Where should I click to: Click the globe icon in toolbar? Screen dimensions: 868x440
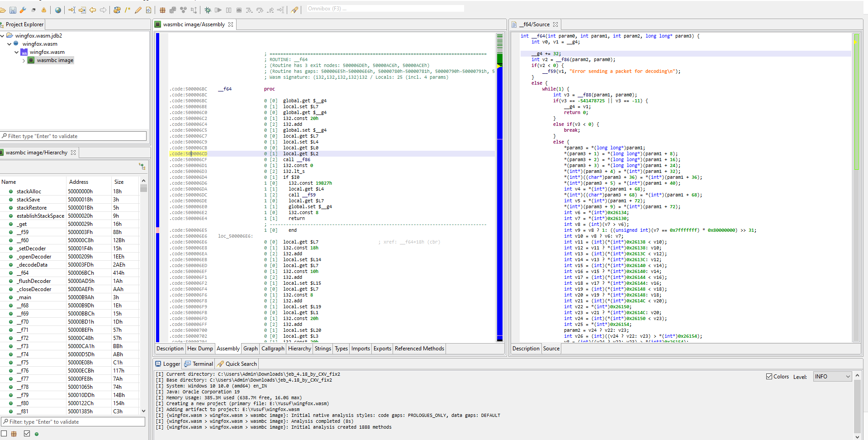pyautogui.click(x=58, y=10)
